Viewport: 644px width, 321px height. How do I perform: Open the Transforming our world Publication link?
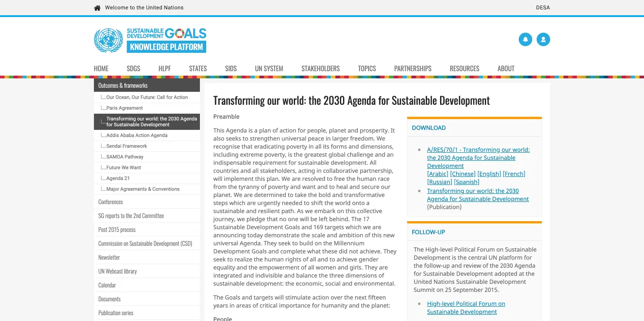[478, 195]
